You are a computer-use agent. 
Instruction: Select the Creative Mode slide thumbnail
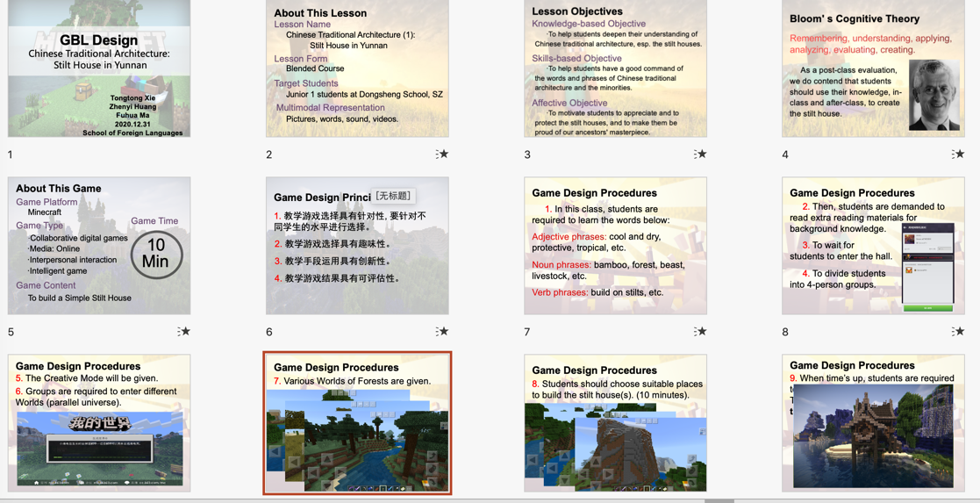(99, 423)
